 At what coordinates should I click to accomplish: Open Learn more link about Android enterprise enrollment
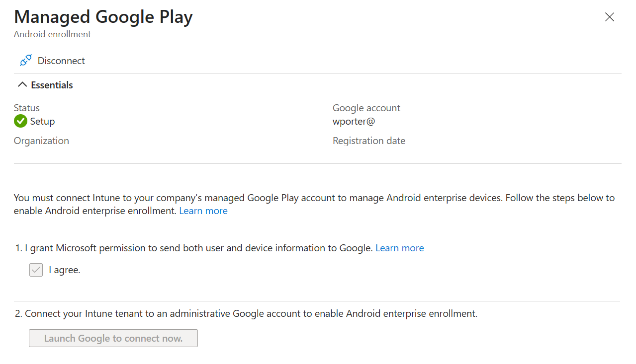click(x=203, y=211)
